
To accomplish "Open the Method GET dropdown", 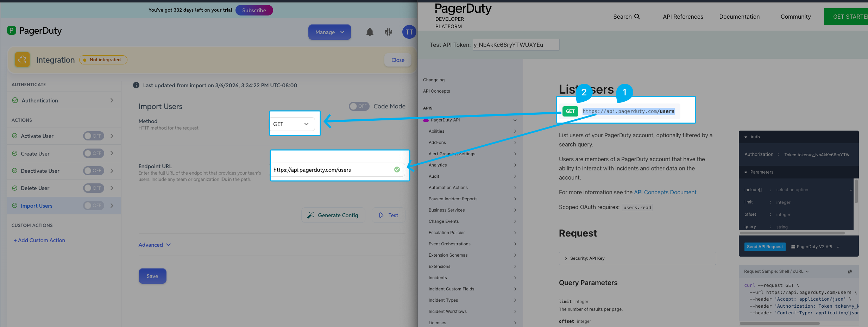I will coord(293,124).
